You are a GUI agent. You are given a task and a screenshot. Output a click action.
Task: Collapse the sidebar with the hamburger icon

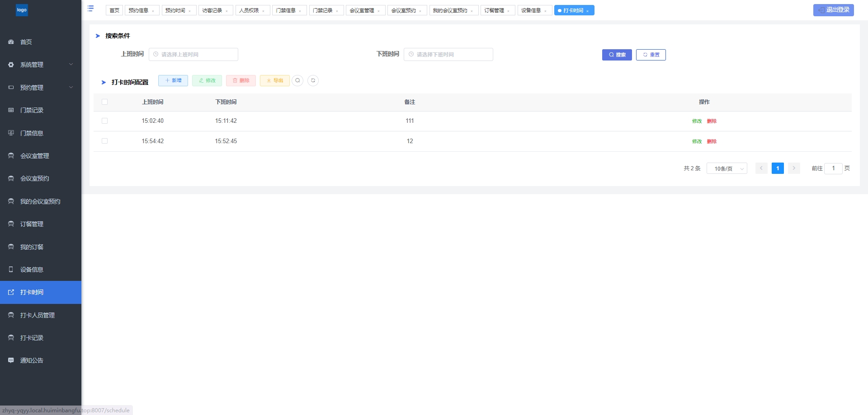click(90, 9)
